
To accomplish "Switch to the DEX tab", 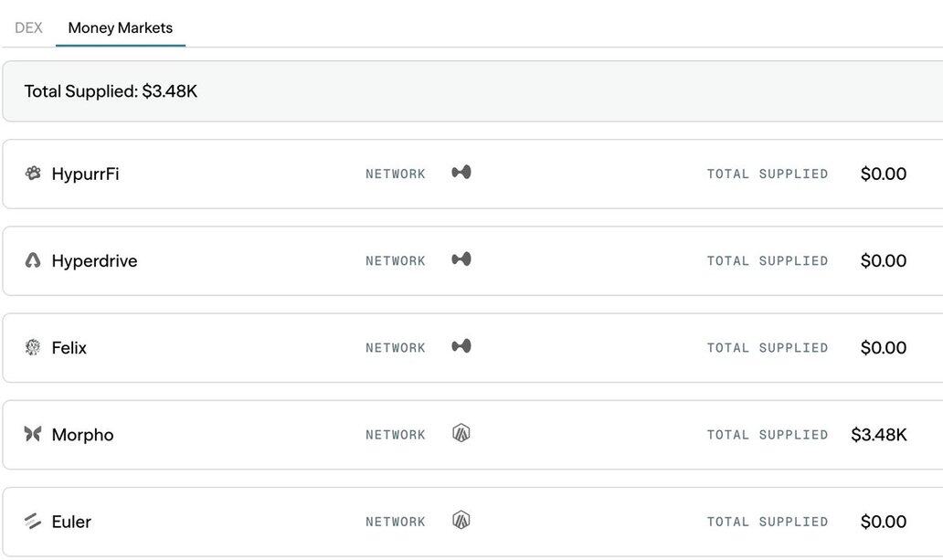I will [x=28, y=27].
